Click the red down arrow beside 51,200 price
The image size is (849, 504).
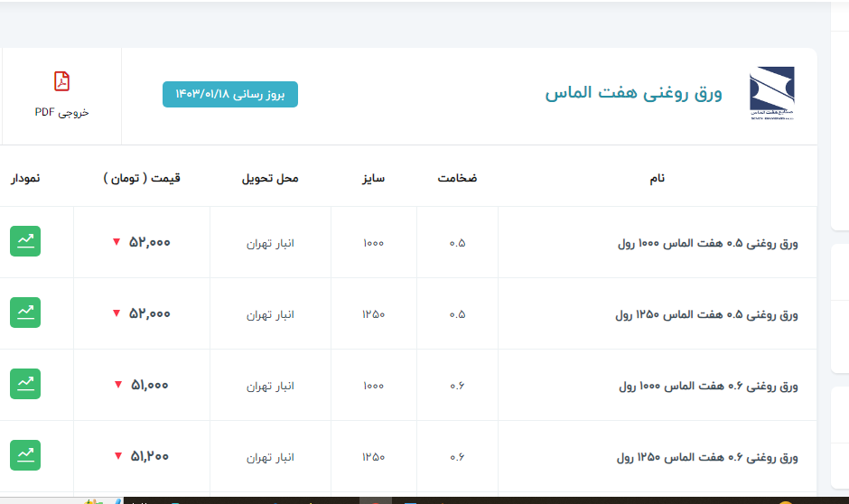[x=117, y=456]
